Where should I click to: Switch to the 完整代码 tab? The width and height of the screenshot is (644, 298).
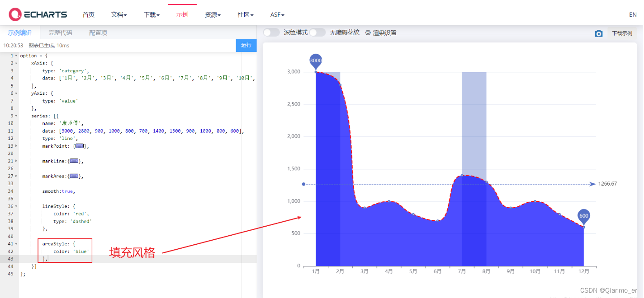tap(60, 32)
